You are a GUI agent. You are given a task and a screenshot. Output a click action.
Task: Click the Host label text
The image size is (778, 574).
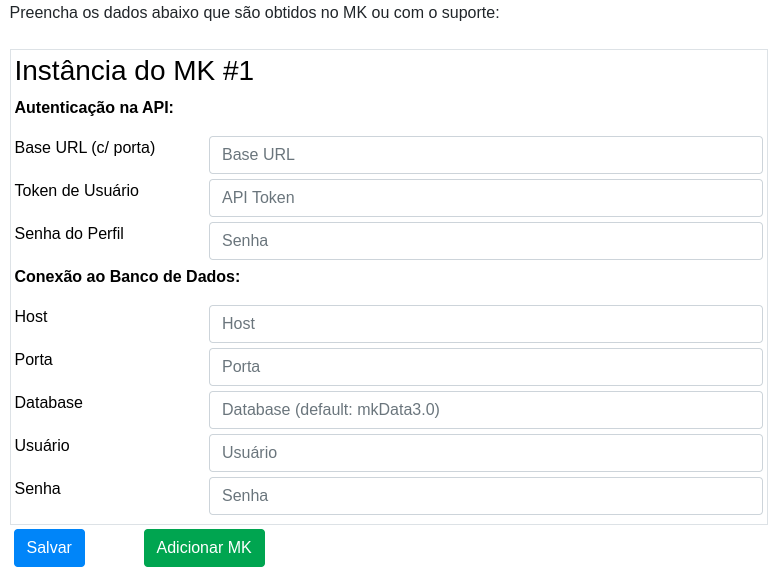coord(31,317)
